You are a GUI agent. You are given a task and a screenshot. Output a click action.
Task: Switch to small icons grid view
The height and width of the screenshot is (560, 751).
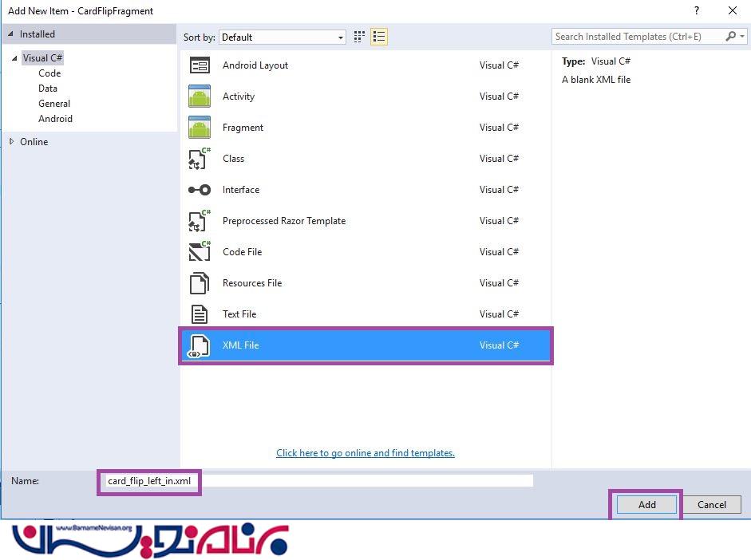coord(359,37)
